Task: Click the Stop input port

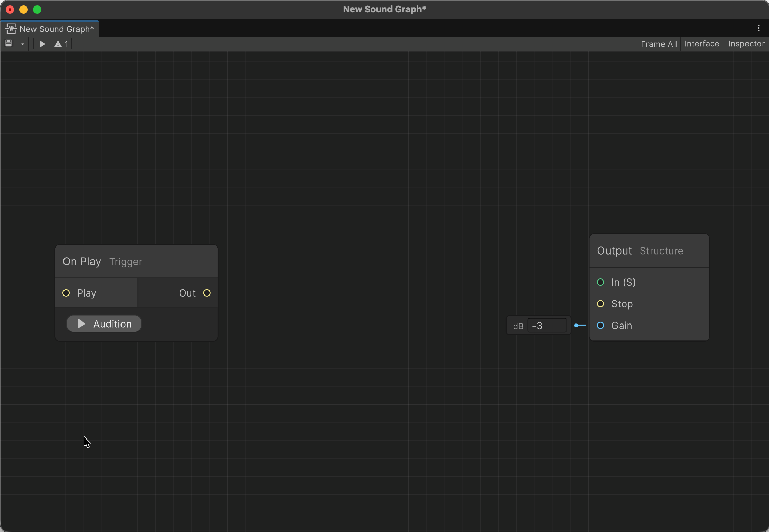Action: 600,304
